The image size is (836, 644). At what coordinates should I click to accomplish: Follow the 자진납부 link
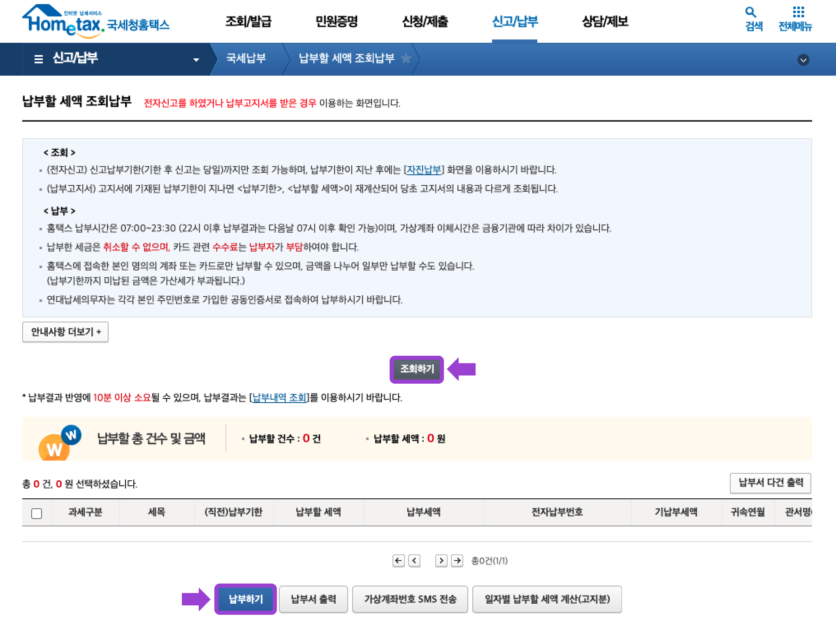tap(424, 170)
